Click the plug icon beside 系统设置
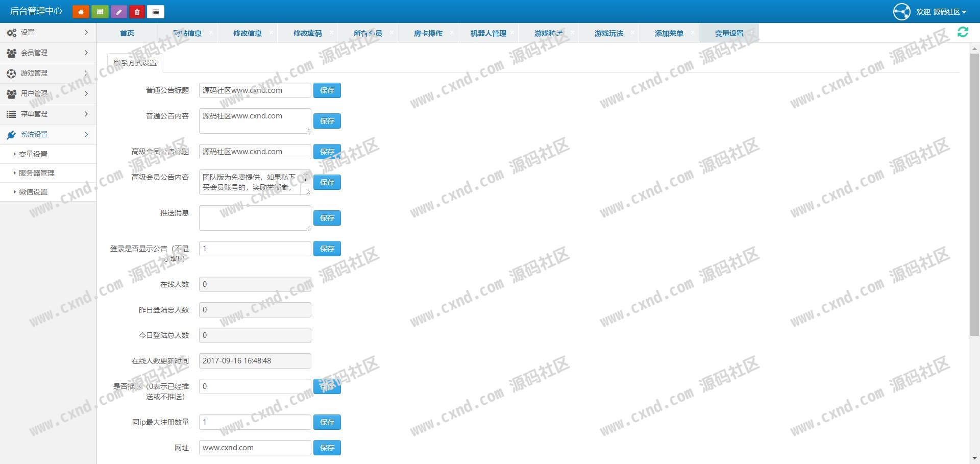This screenshot has height=464, width=980. pos(11,135)
